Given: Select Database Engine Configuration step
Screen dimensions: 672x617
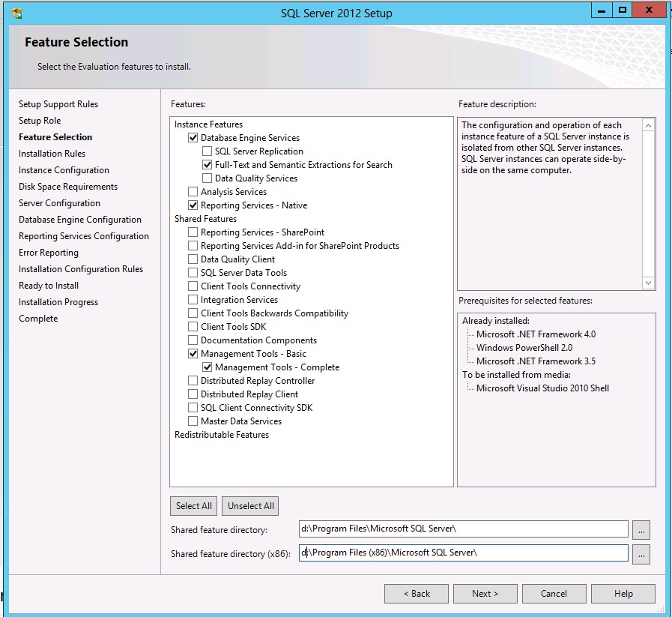Looking at the screenshot, I should click(x=80, y=220).
